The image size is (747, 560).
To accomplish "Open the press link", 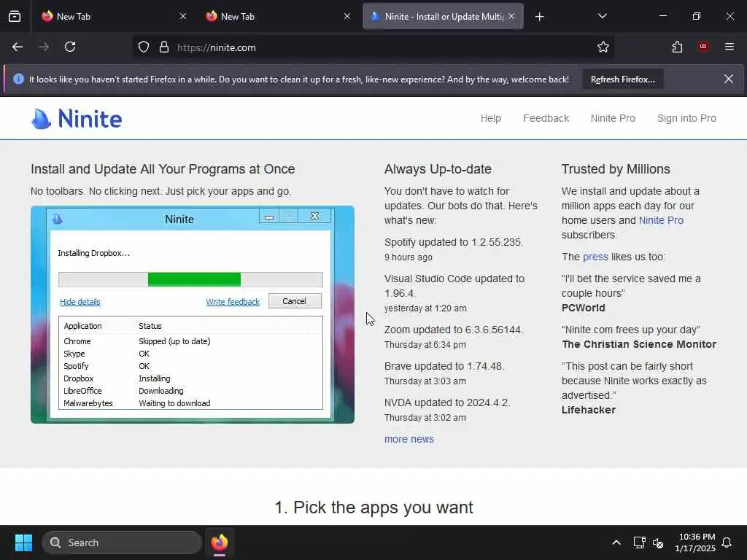I will click(595, 257).
